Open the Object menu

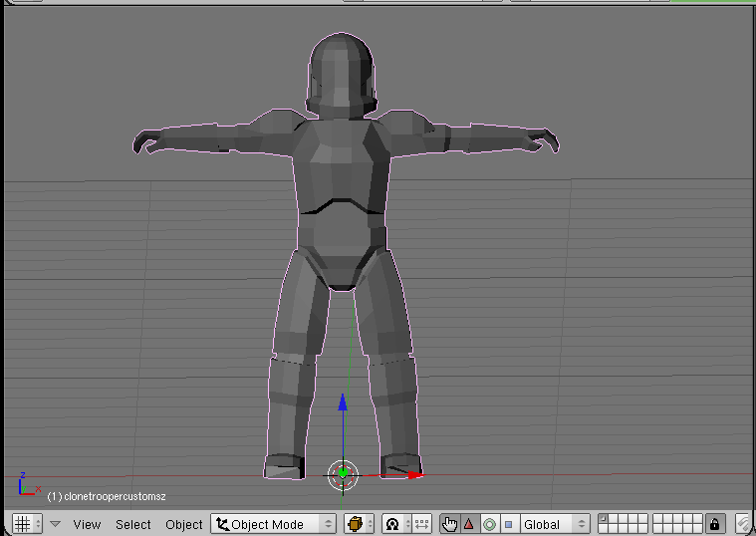point(183,524)
